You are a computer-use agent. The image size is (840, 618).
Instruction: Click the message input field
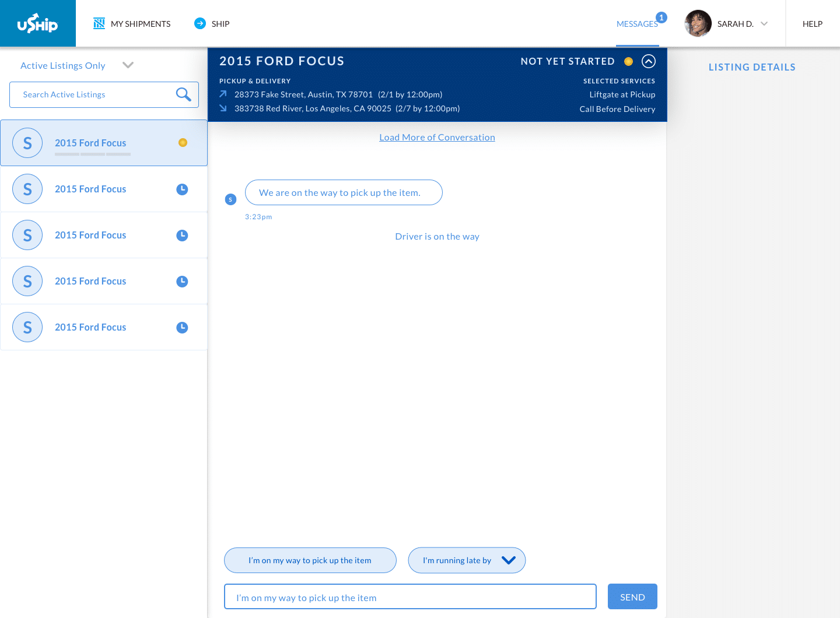click(x=410, y=596)
